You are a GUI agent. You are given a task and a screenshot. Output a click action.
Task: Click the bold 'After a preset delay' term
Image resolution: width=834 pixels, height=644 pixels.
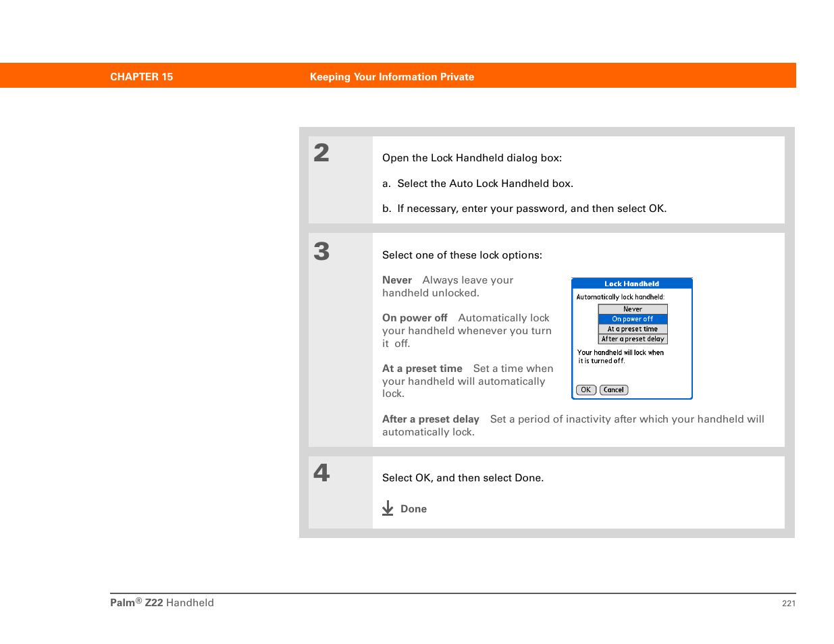tap(431, 419)
